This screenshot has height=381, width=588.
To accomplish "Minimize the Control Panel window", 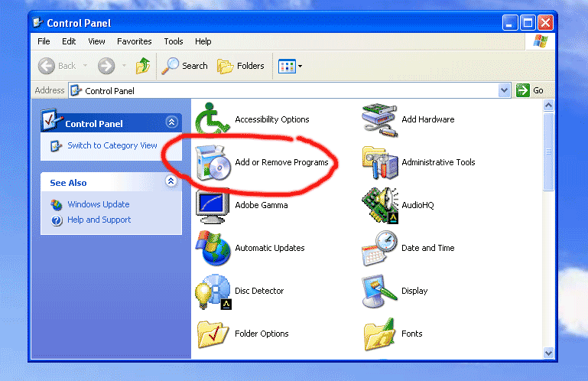I will (x=509, y=23).
